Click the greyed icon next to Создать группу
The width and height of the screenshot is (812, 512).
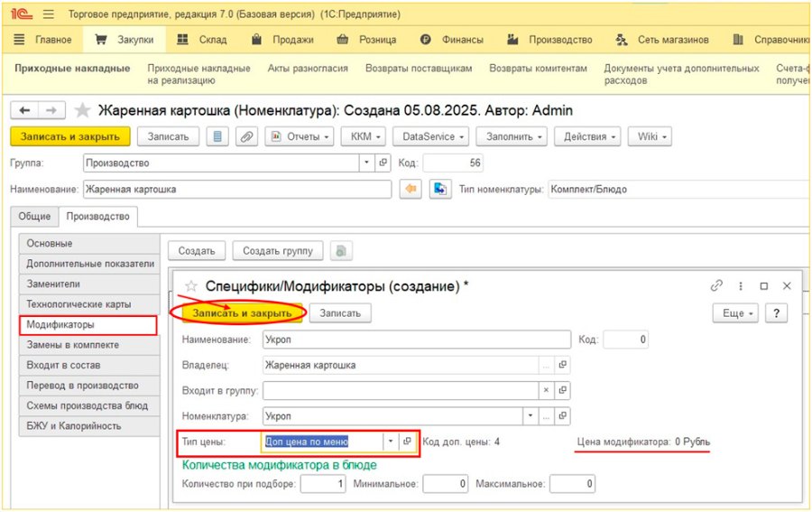[x=341, y=251]
